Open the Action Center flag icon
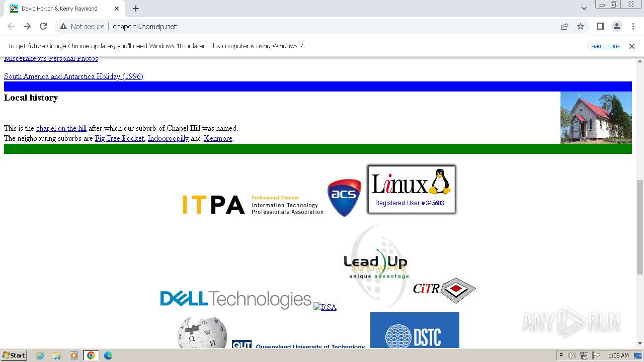The image size is (644, 362). pos(596,355)
